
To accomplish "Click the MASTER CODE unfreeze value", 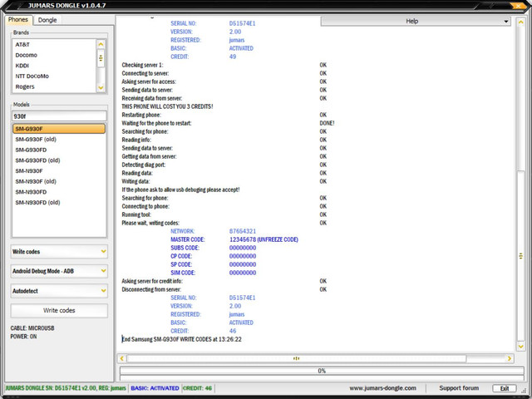I will coord(264,239).
